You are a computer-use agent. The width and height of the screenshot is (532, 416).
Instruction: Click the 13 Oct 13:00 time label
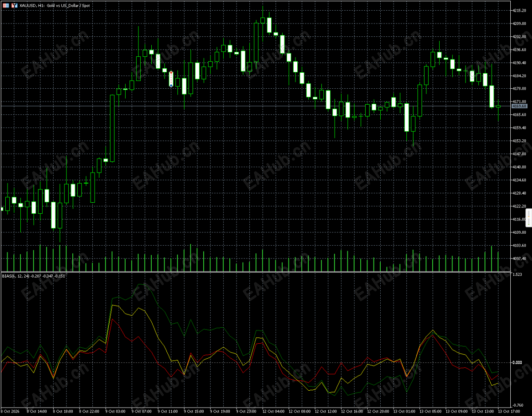(482, 412)
